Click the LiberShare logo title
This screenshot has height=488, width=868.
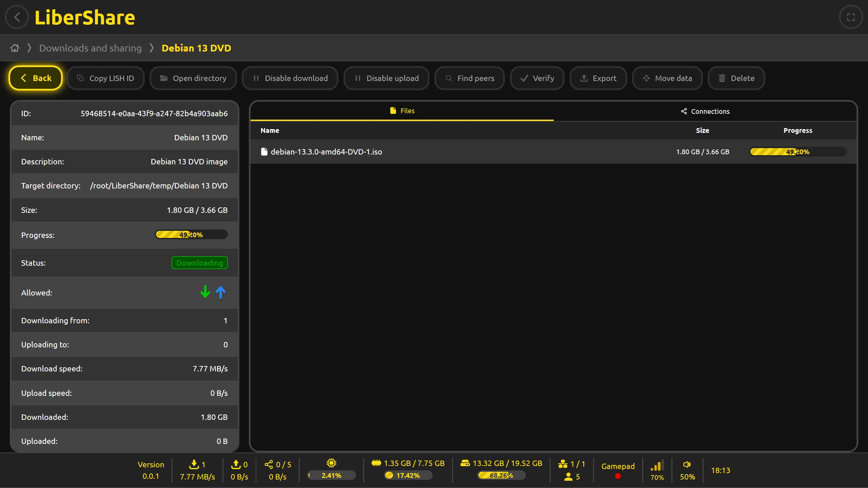pyautogui.click(x=85, y=17)
